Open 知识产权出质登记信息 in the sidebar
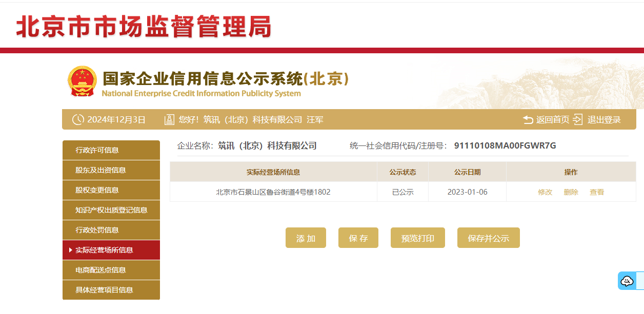This screenshot has height=314, width=644. pyautogui.click(x=111, y=210)
